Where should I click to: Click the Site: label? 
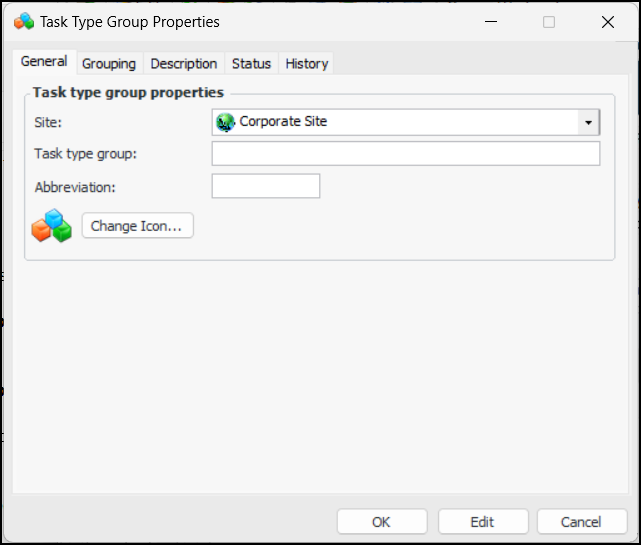click(x=48, y=122)
